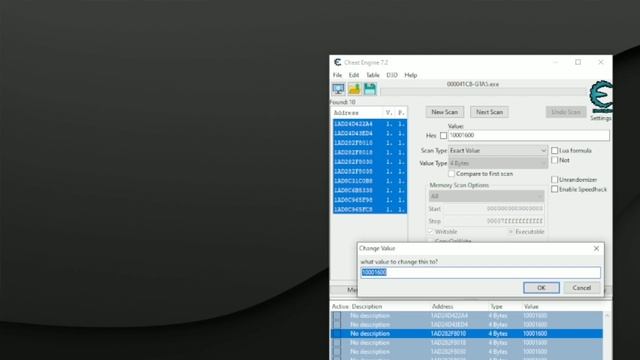
Task: Click the scan progress bar
Action: click(x=484, y=92)
